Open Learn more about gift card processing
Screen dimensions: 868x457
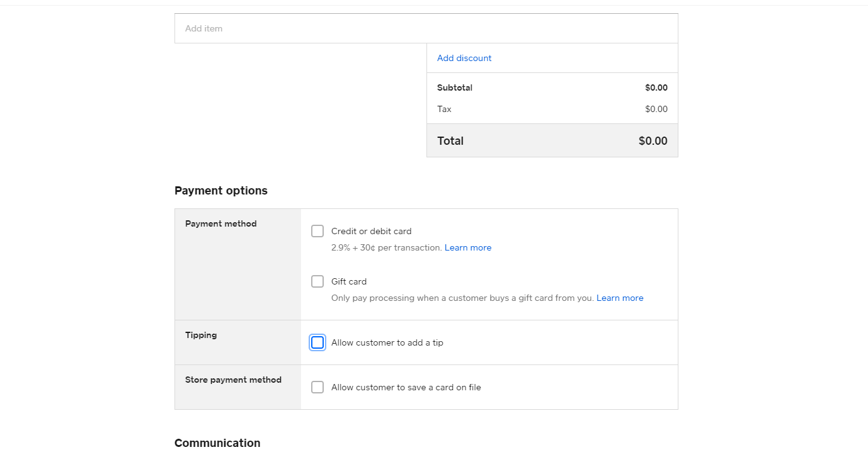(x=620, y=298)
